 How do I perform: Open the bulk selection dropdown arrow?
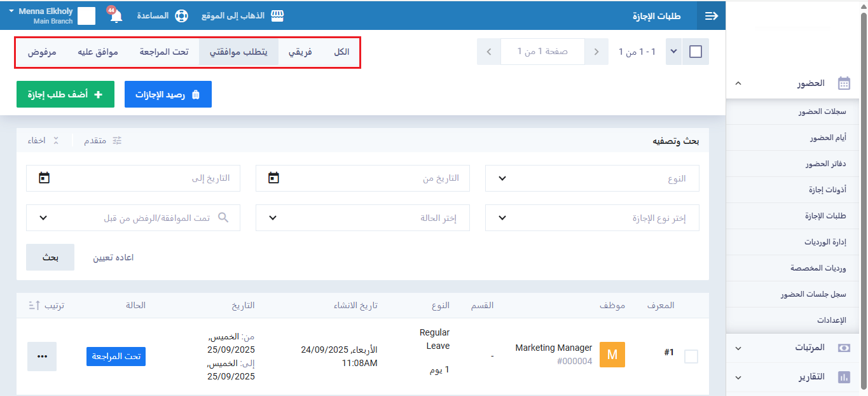tap(673, 52)
